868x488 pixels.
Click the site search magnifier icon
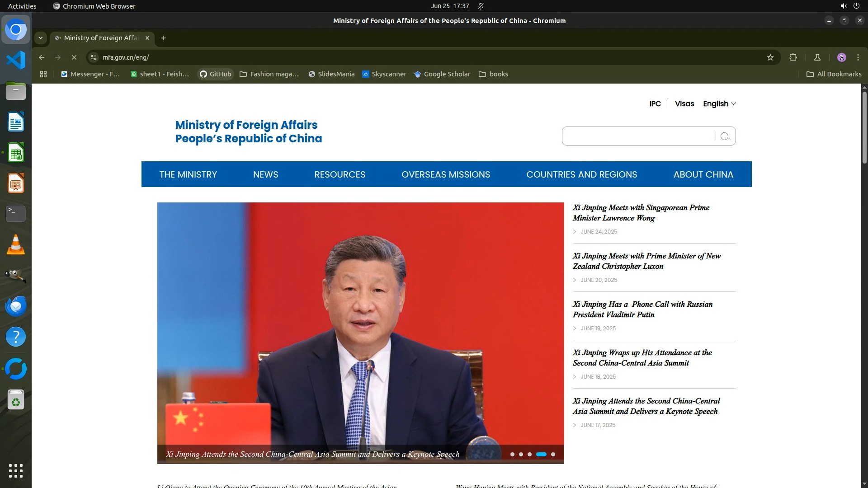(725, 136)
